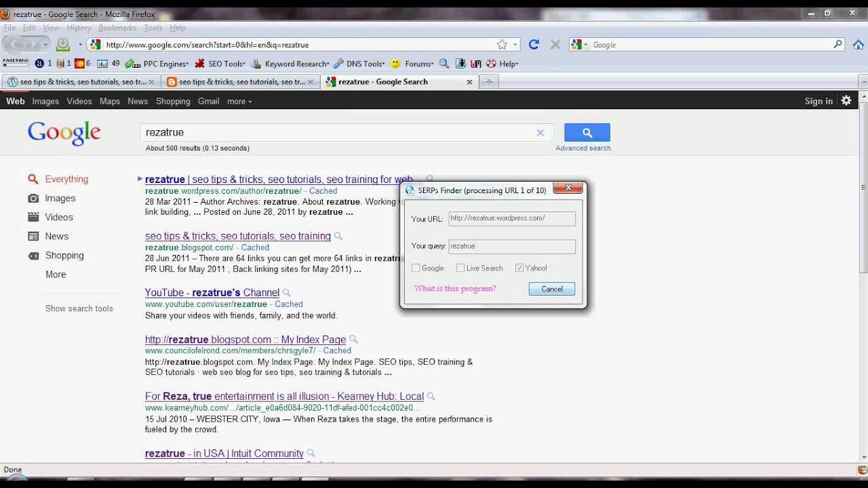Click the blue Google search button
This screenshot has height=488, width=868.
click(x=587, y=133)
